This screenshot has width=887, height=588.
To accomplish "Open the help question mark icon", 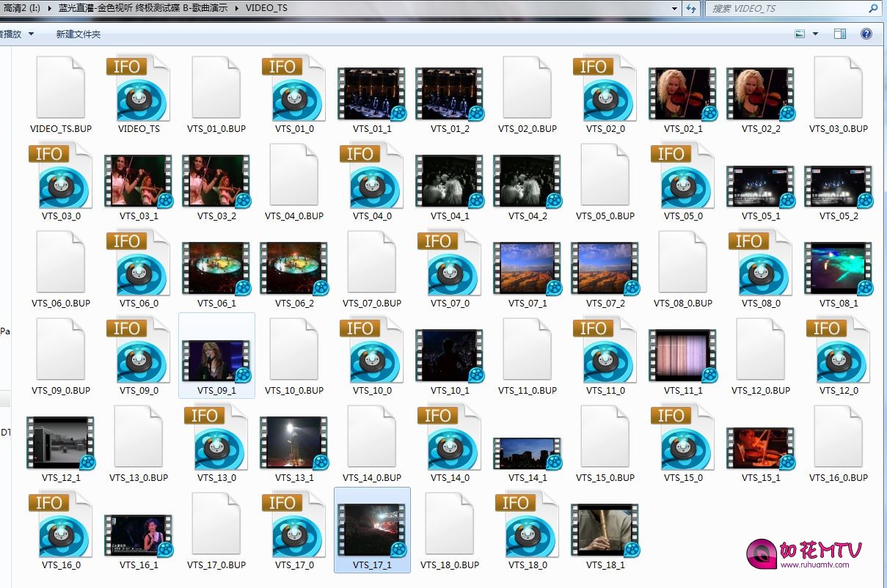I will tap(866, 34).
